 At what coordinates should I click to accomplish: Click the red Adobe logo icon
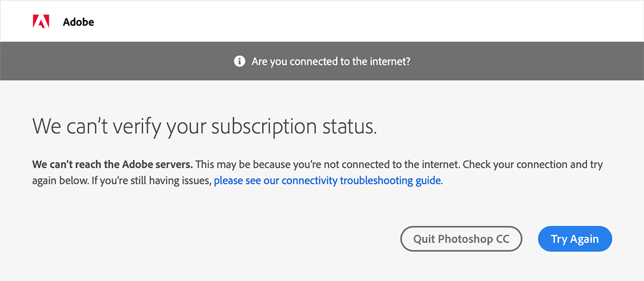click(x=41, y=22)
